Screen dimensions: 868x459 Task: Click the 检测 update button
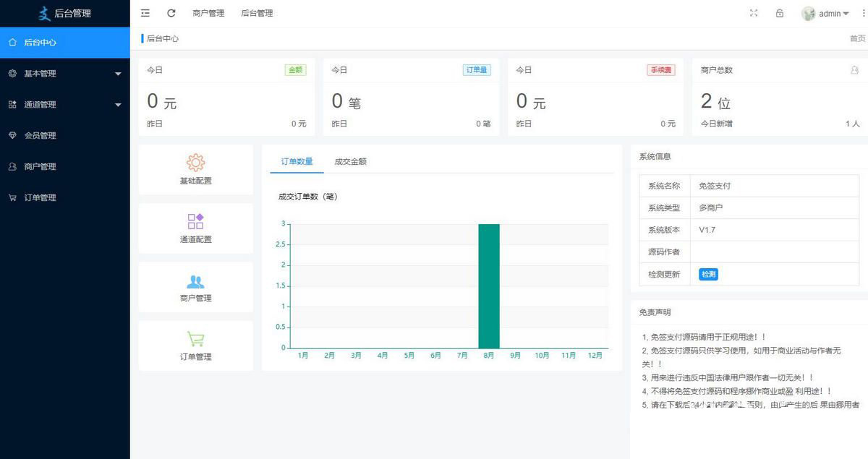pyautogui.click(x=708, y=274)
